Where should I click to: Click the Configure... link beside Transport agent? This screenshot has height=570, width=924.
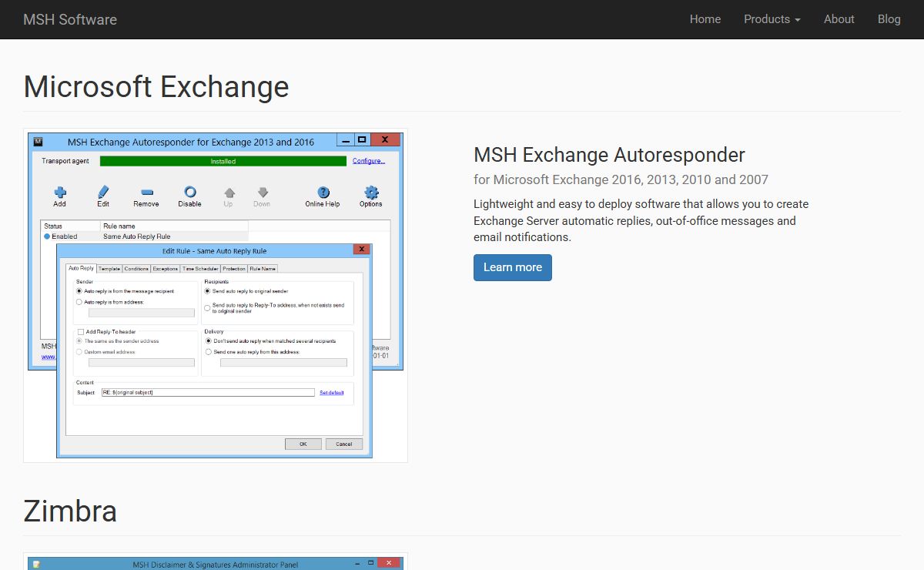click(x=369, y=161)
